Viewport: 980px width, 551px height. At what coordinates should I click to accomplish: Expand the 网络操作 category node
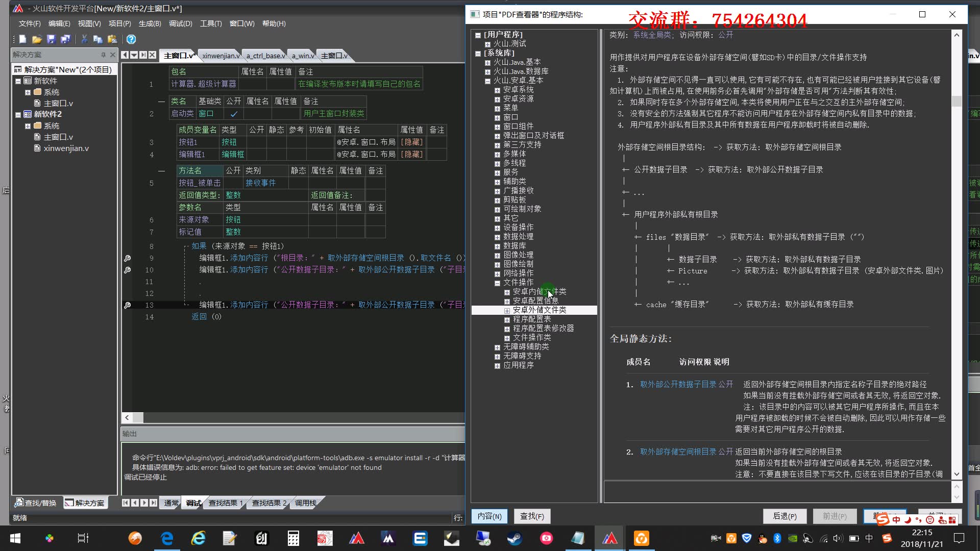click(497, 274)
